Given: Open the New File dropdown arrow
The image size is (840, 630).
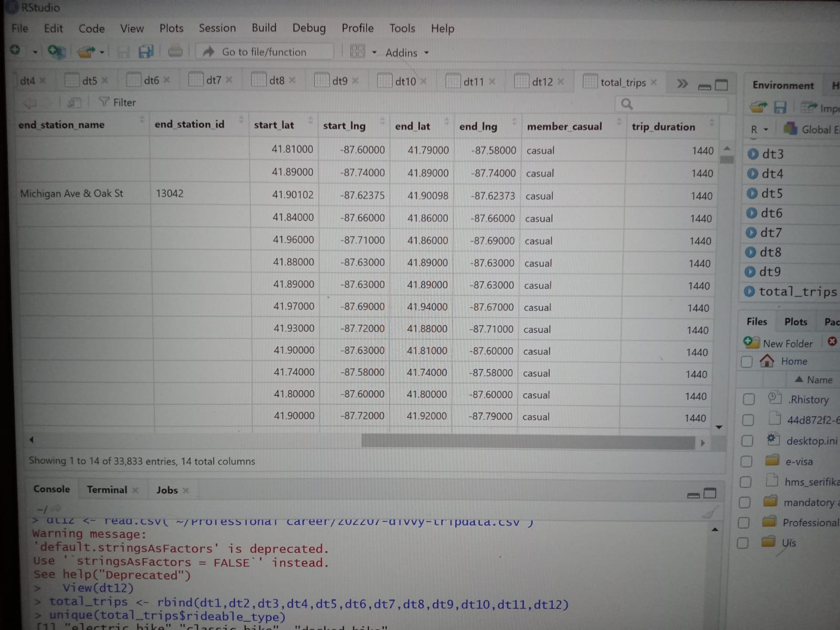Looking at the screenshot, I should pos(35,52).
